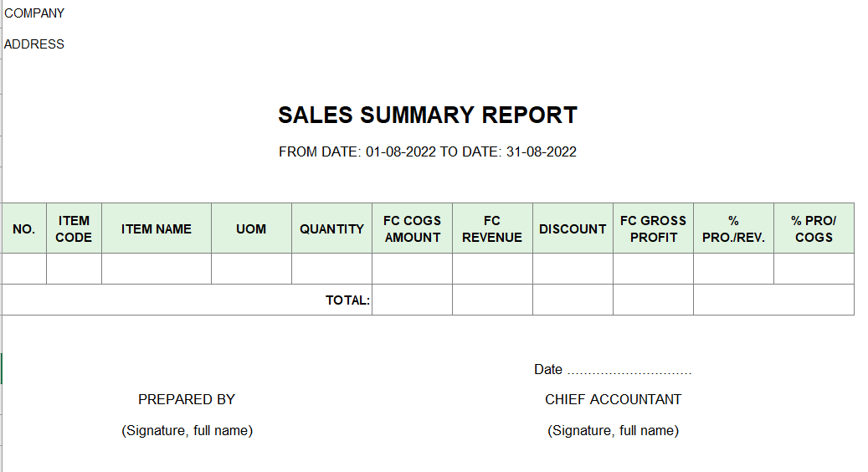Click the % PRO./REV. header cell
This screenshot has width=868, height=472.
click(733, 228)
